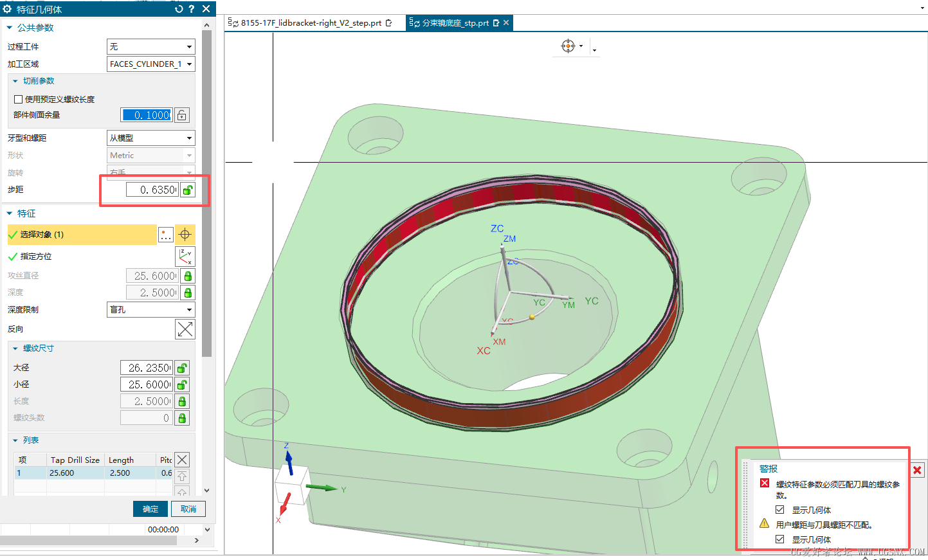The width and height of the screenshot is (928, 560).
Task: Click the 反向 reverse direction icon
Action: point(185,329)
